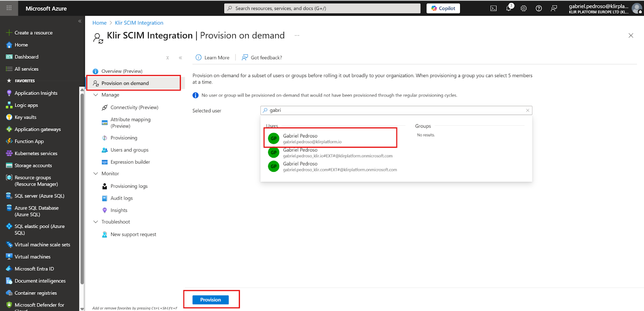
Task: Open Cloud Shell from top bar
Action: [x=493, y=8]
